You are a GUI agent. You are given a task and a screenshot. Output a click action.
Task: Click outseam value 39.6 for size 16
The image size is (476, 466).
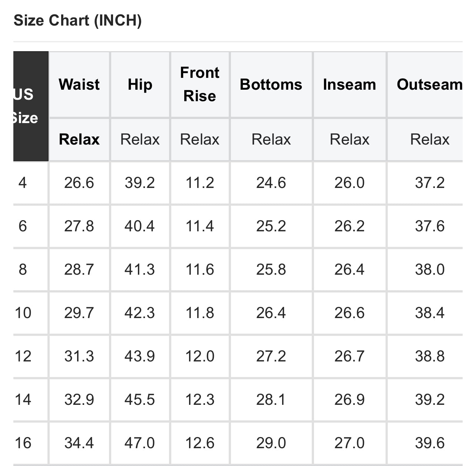pos(429,443)
